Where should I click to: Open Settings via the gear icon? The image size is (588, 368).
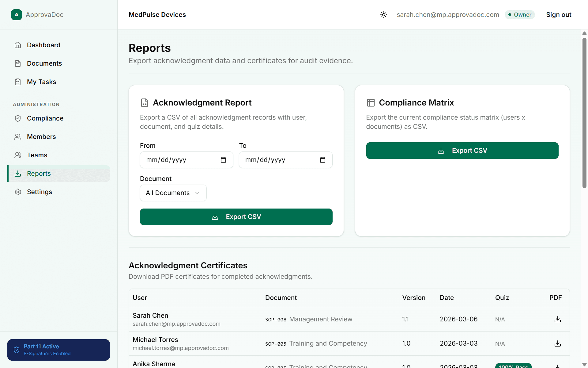tap(18, 192)
